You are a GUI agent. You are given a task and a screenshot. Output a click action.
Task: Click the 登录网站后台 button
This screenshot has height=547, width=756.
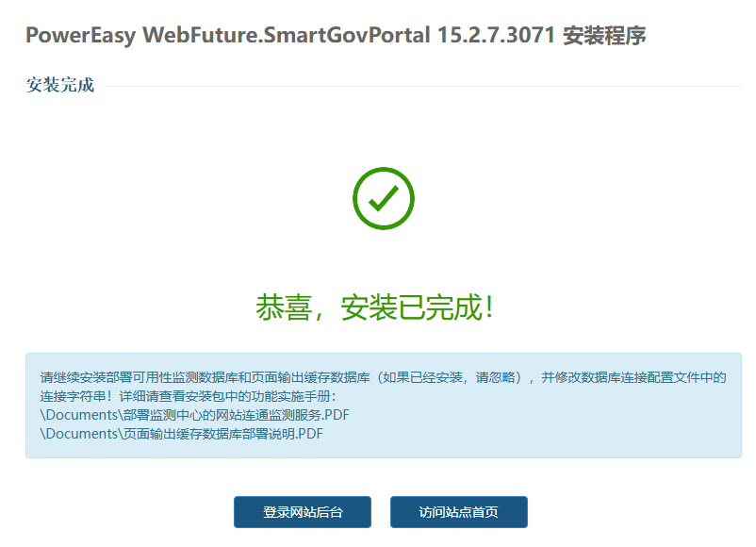click(303, 512)
